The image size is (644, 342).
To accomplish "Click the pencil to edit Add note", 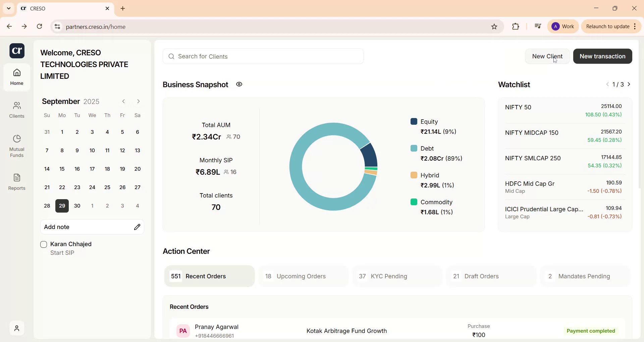I will pyautogui.click(x=137, y=227).
